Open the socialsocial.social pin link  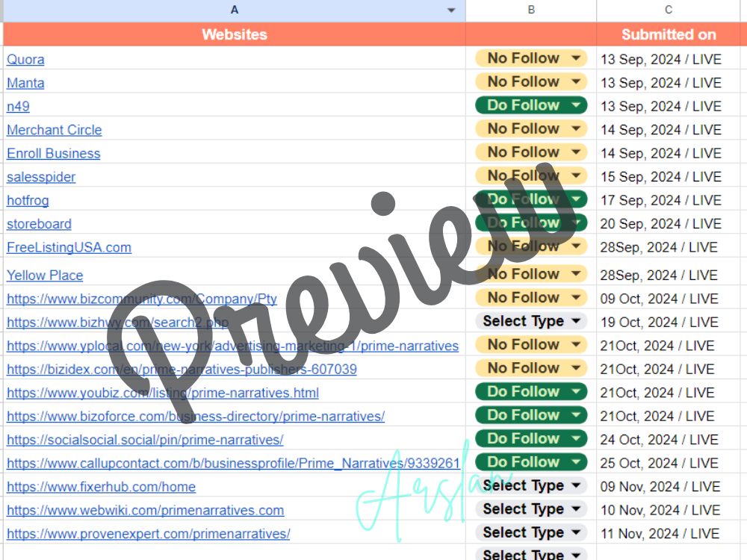pyautogui.click(x=145, y=440)
